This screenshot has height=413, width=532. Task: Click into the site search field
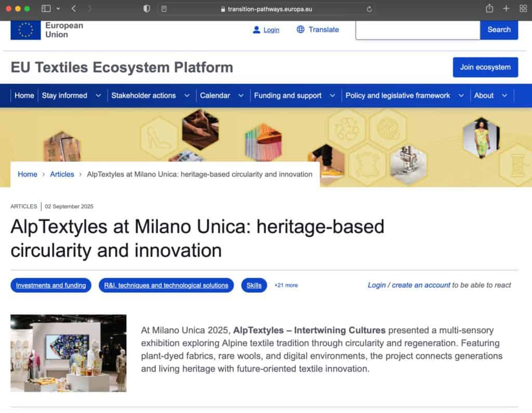(417, 30)
